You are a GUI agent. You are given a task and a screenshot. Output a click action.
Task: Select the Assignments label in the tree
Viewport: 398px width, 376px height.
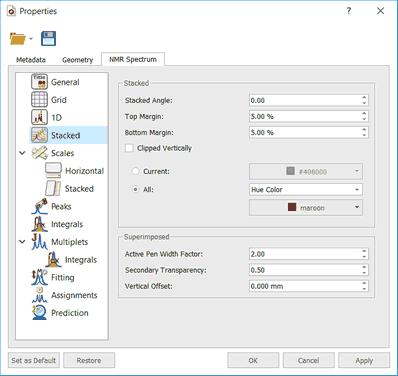[x=74, y=295]
